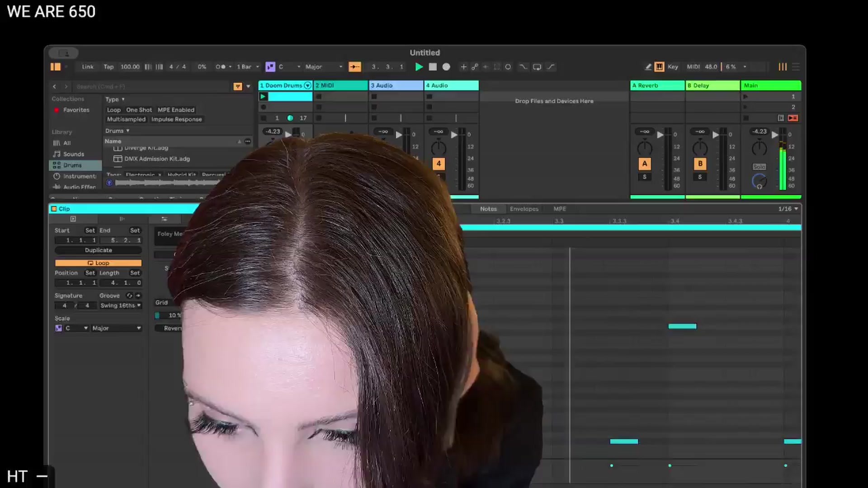This screenshot has height=488, width=868.
Task: Open the MPE tab
Action: click(x=560, y=209)
